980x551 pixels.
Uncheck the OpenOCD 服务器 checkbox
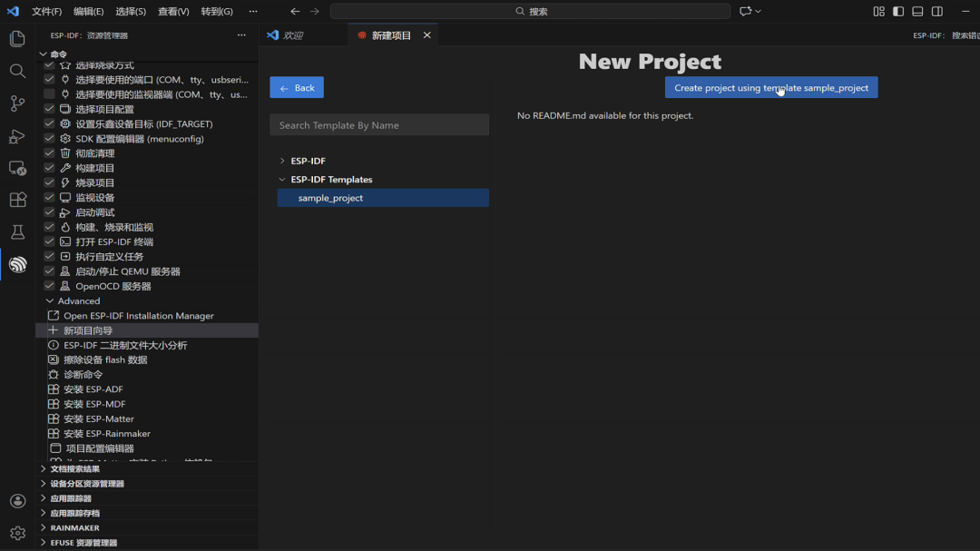tap(49, 286)
